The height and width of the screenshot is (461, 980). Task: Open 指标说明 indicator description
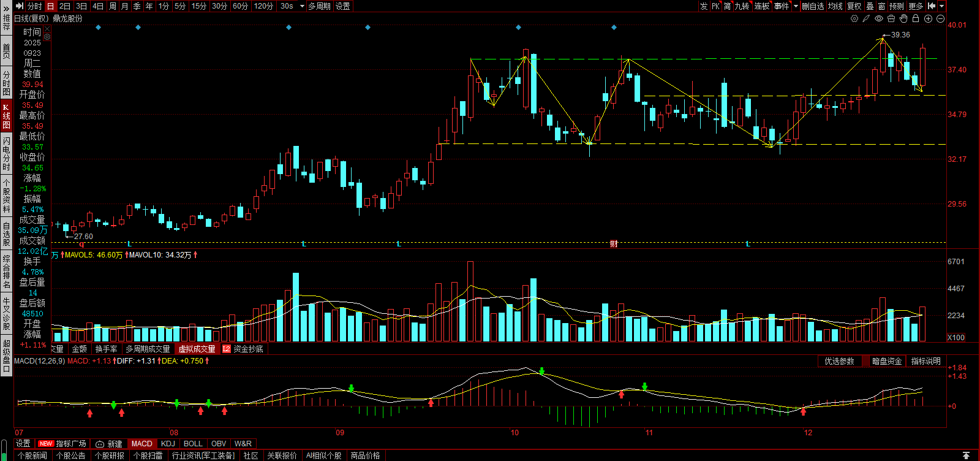tap(925, 361)
